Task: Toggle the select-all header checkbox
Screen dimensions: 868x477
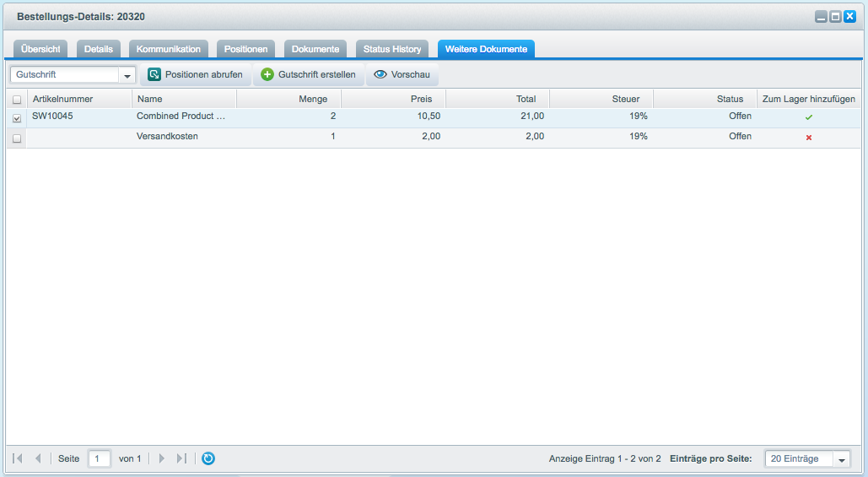Action: click(x=17, y=100)
